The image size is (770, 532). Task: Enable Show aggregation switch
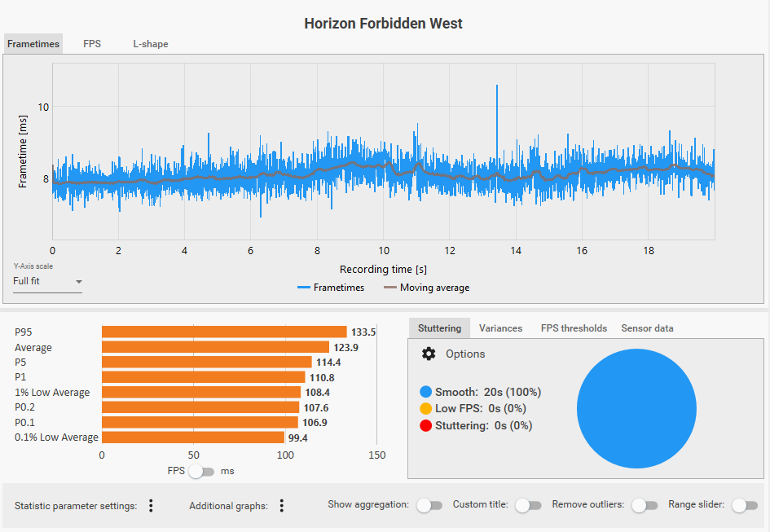click(x=429, y=505)
